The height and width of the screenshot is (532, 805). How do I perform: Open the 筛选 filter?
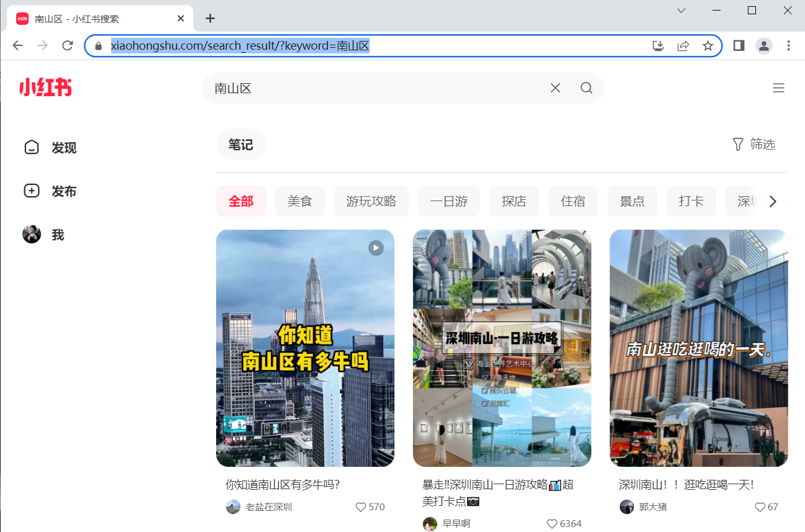click(x=754, y=144)
